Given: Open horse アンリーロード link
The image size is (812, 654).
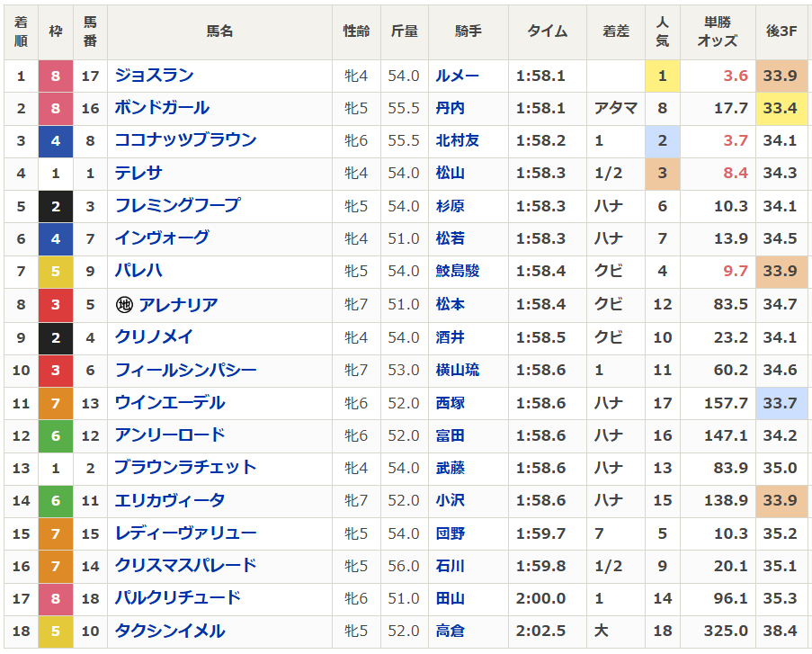Looking at the screenshot, I should point(169,435).
